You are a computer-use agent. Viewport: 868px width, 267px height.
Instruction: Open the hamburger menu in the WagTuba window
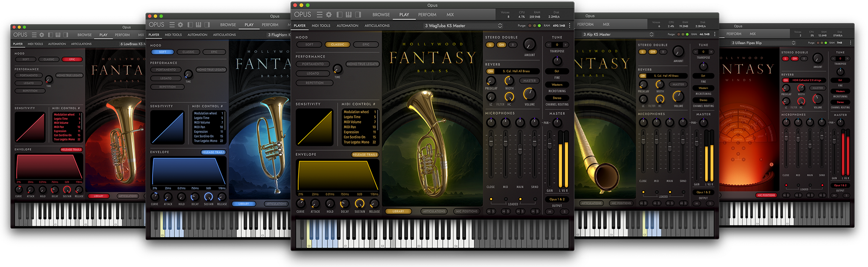coord(319,15)
